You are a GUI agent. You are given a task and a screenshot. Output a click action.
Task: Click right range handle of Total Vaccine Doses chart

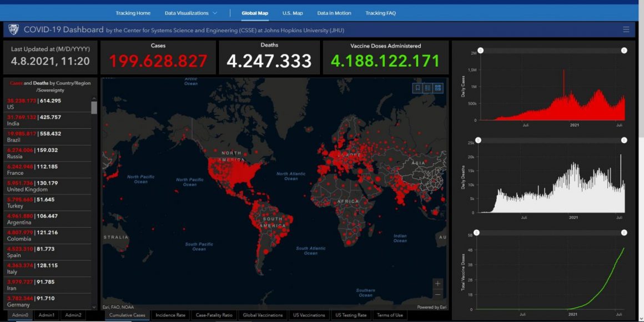tap(624, 233)
